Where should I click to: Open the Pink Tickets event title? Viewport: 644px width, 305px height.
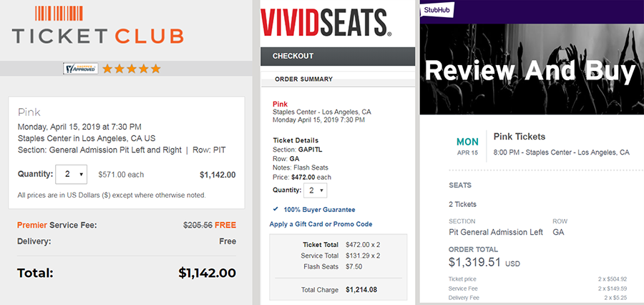coord(519,137)
